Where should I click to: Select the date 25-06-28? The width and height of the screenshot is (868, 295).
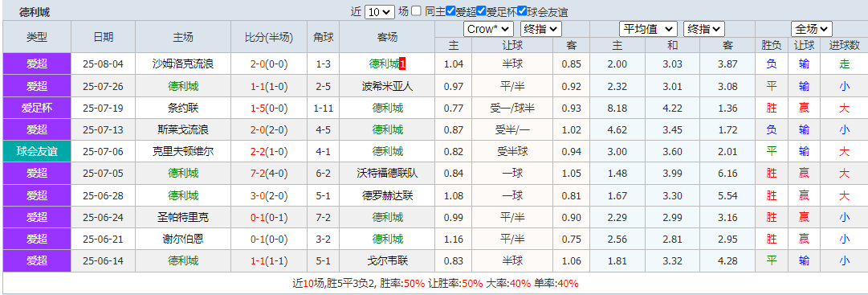[104, 195]
